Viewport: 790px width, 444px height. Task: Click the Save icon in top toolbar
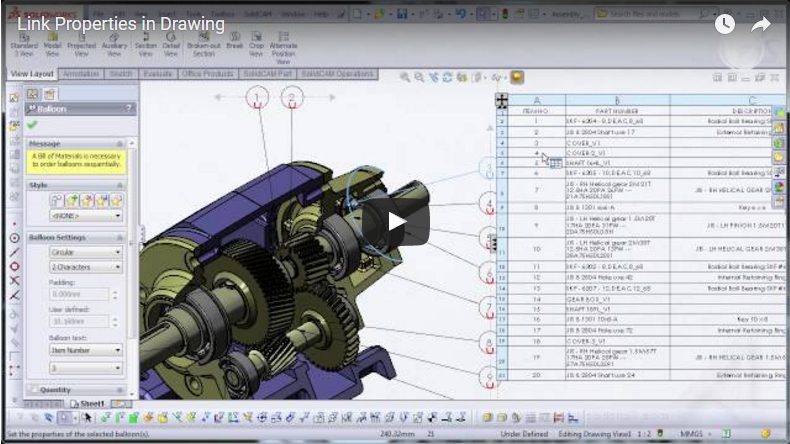(402, 14)
